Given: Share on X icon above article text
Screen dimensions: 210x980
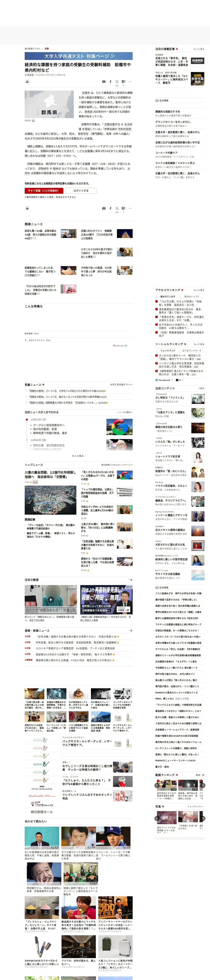Looking at the screenshot, I should (x=117, y=81).
